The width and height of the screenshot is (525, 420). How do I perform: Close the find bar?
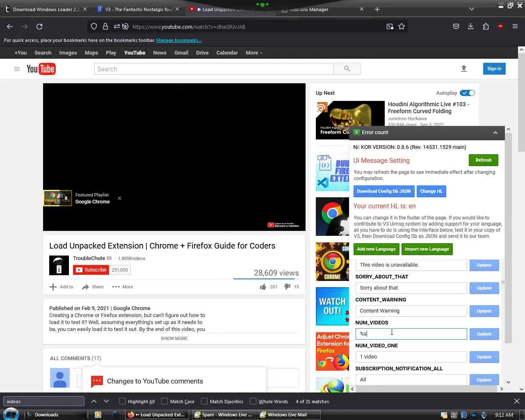[517, 401]
